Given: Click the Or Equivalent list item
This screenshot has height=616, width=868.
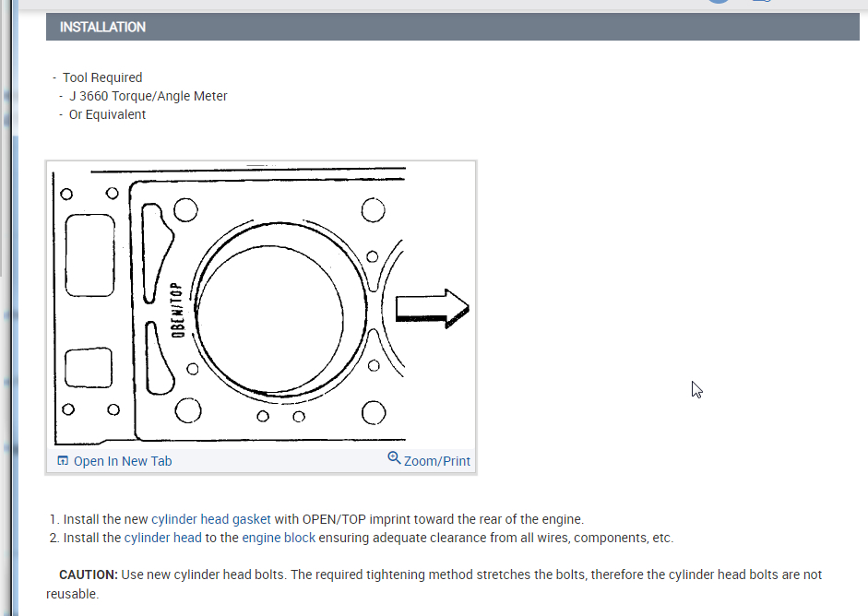Looking at the screenshot, I should coord(107,114).
